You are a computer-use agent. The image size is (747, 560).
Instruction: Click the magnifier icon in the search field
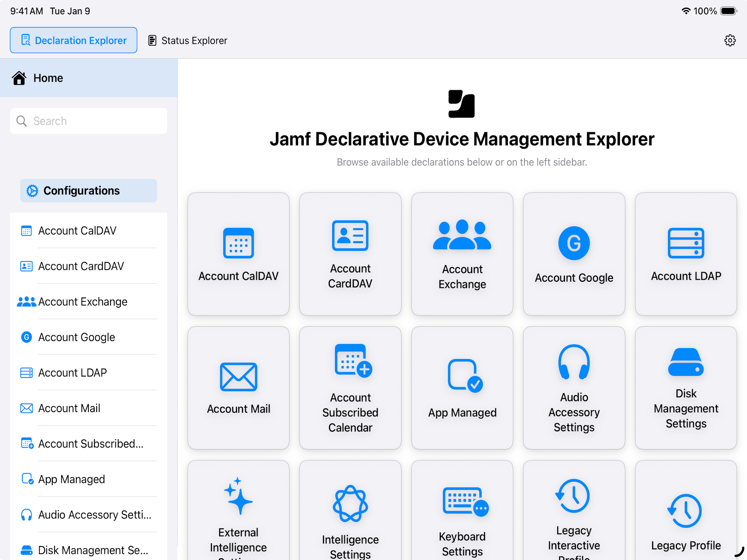(22, 121)
